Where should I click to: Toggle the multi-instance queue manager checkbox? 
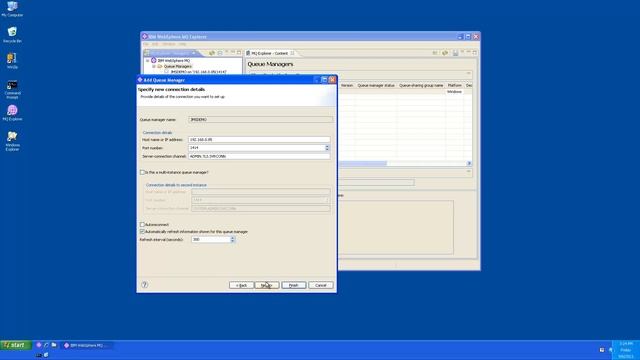click(142, 172)
